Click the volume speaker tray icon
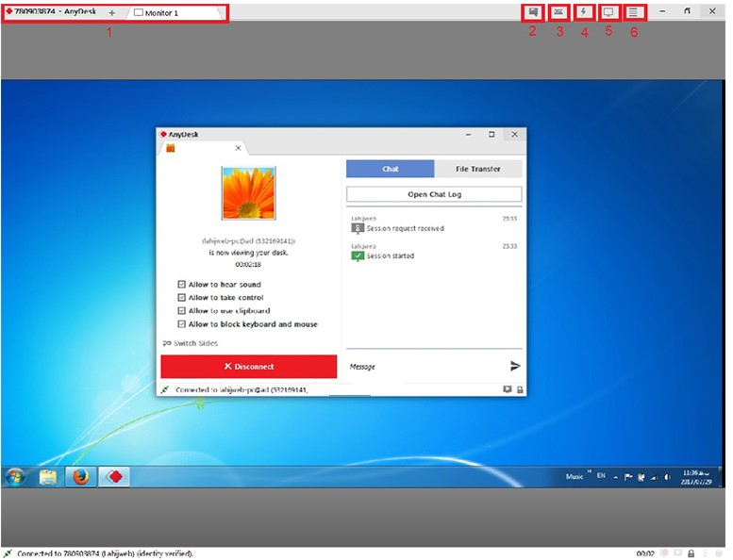Image resolution: width=733 pixels, height=560 pixels. tap(667, 477)
